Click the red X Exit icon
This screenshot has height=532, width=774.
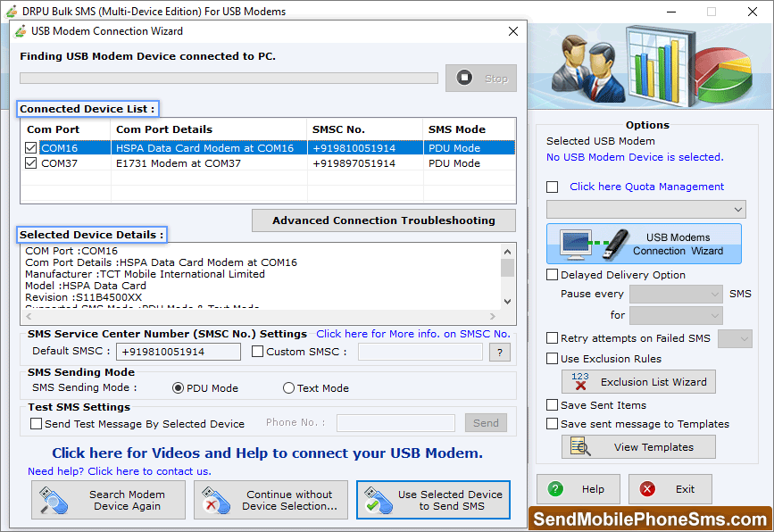pos(647,489)
